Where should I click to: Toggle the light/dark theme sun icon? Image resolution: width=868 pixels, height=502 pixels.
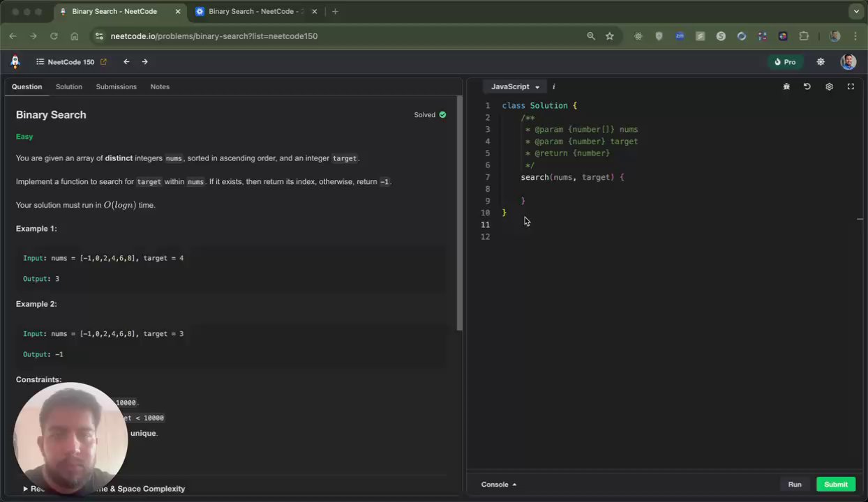click(821, 62)
